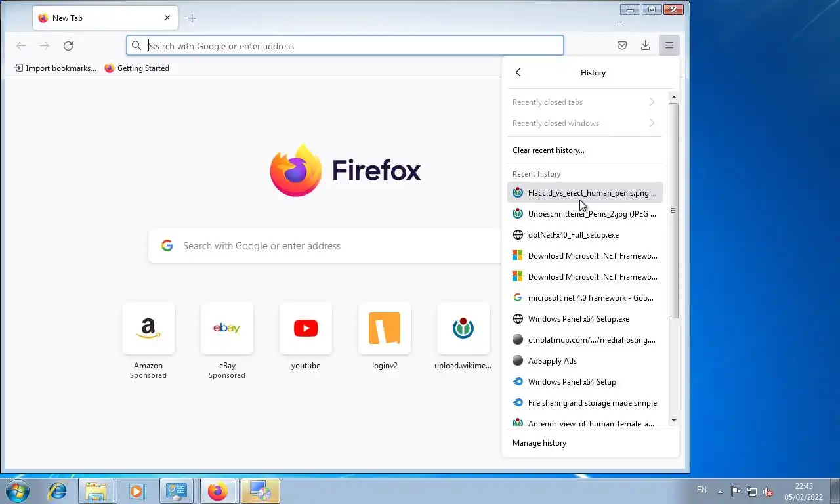
Task: Focus the address bar
Action: 345,46
